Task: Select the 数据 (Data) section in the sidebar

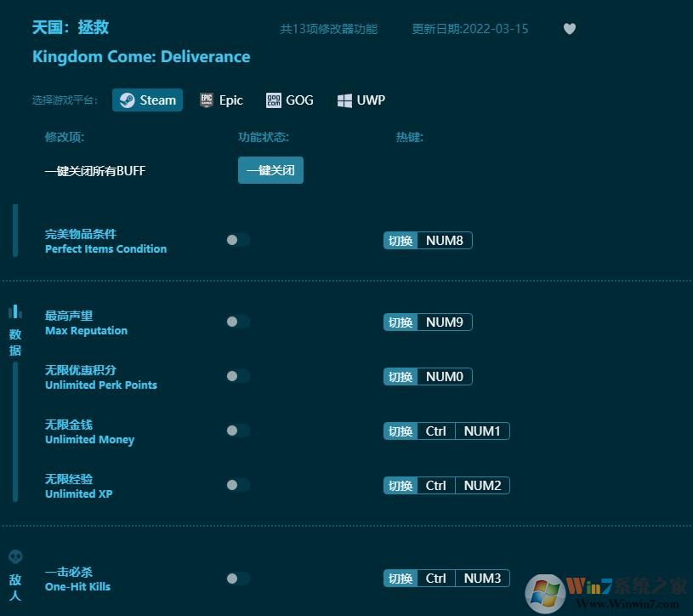Action: pos(14,339)
